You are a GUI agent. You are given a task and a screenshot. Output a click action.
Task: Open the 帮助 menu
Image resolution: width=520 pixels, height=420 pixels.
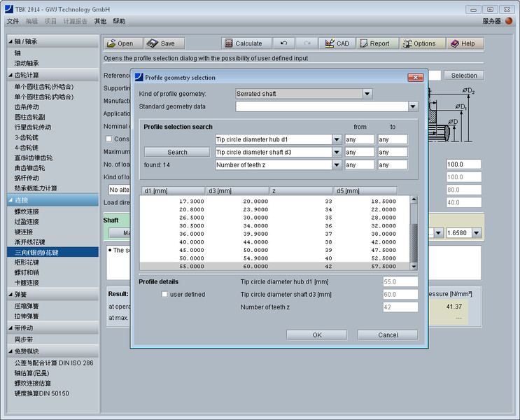point(119,21)
